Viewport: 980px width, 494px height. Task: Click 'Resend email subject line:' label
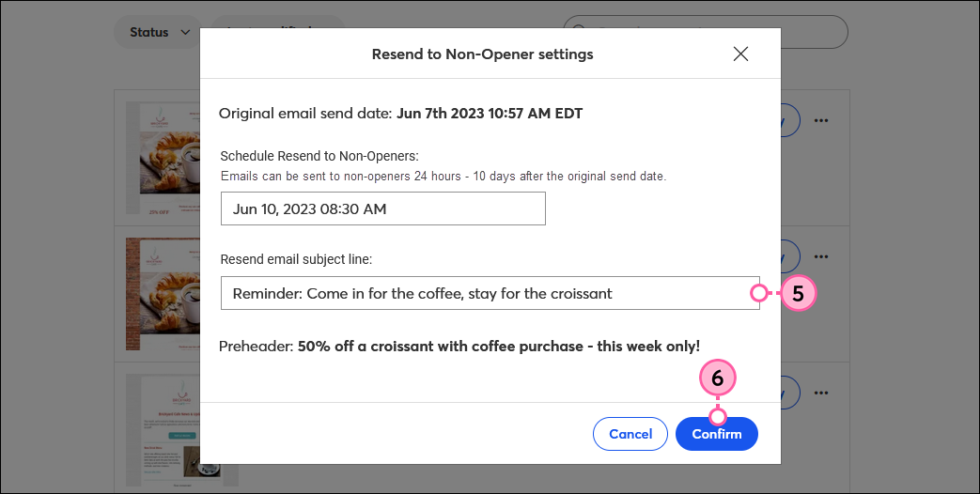(x=296, y=259)
